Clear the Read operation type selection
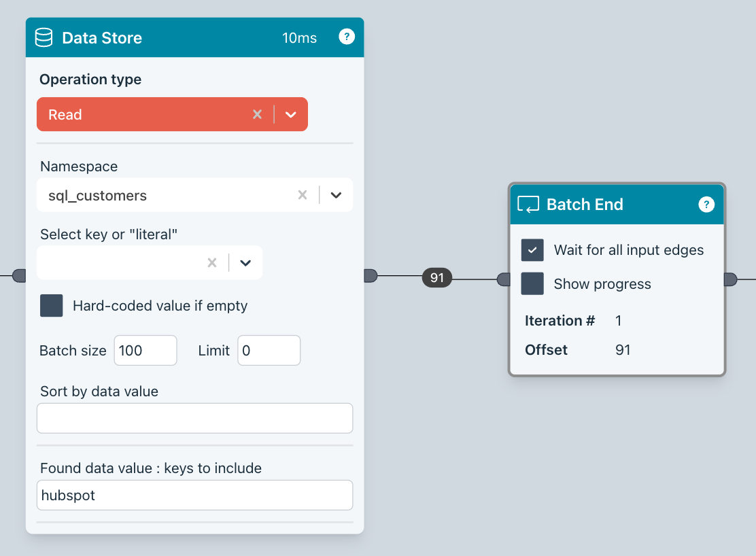756x556 pixels. [x=257, y=115]
